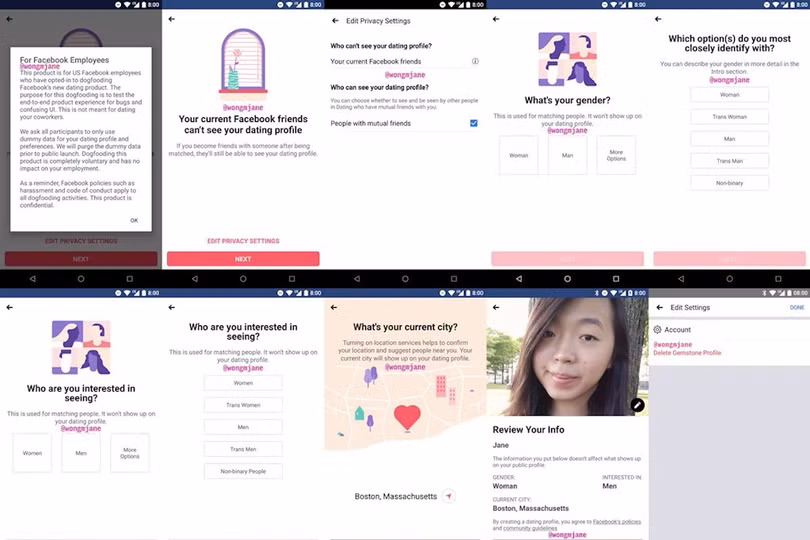
Task: Select Non-binary option
Action: tap(729, 183)
